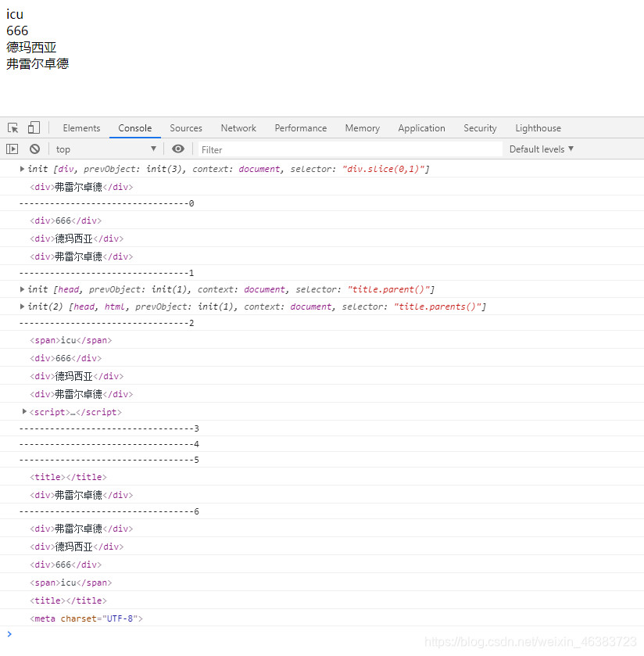This screenshot has width=644, height=656.
Task: Open the Default levels dropdown
Action: 542,149
